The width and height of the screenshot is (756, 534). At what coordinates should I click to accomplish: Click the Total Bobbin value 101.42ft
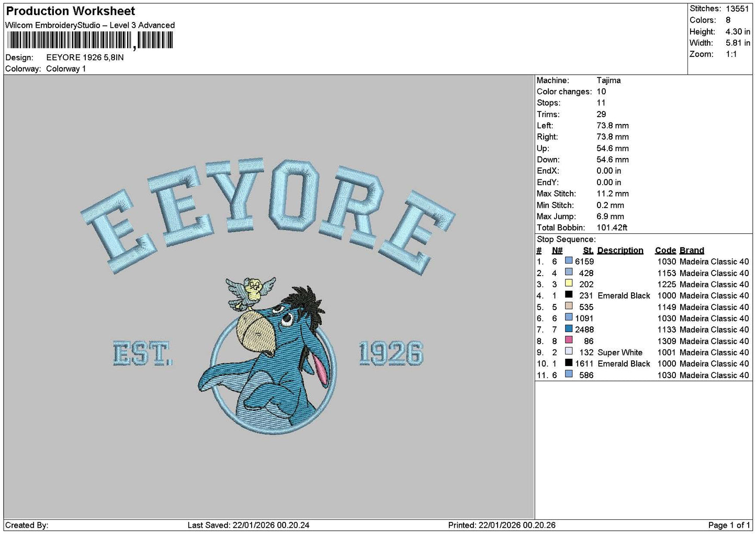point(612,228)
